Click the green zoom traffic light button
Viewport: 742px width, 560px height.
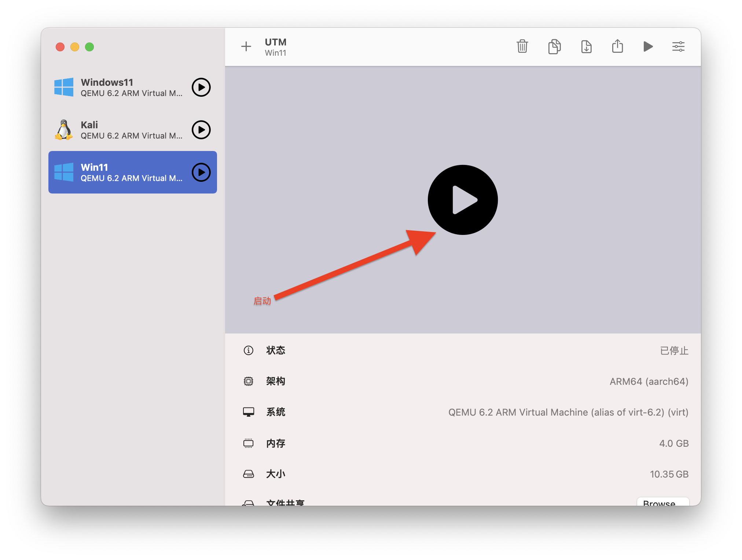pyautogui.click(x=89, y=47)
